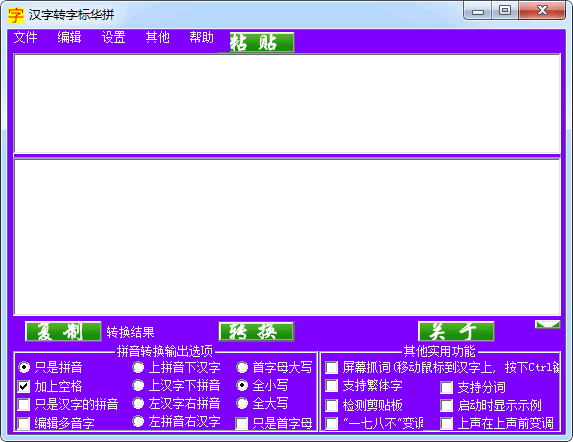This screenshot has height=442, width=573.
Task: Open the 帮助 menu
Action: click(201, 37)
